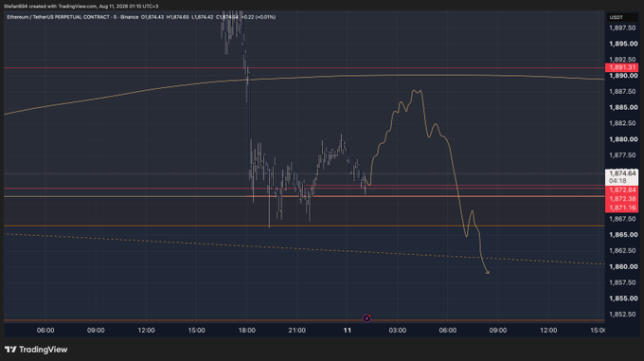The height and width of the screenshot is (361, 644).
Task: Select the Ethereum / TetherUS PERPETUAL CONTRACT title
Action: point(58,17)
